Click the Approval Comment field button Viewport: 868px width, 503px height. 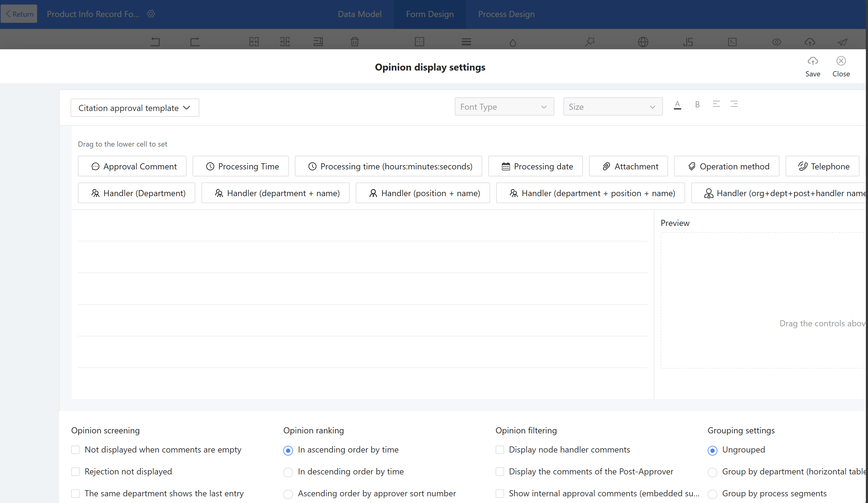point(132,166)
